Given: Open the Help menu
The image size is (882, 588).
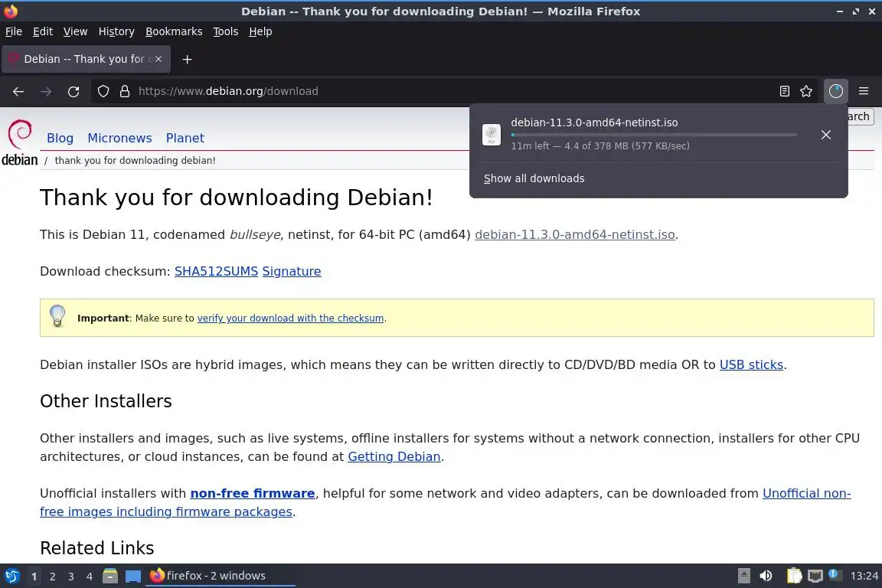Looking at the screenshot, I should (260, 31).
